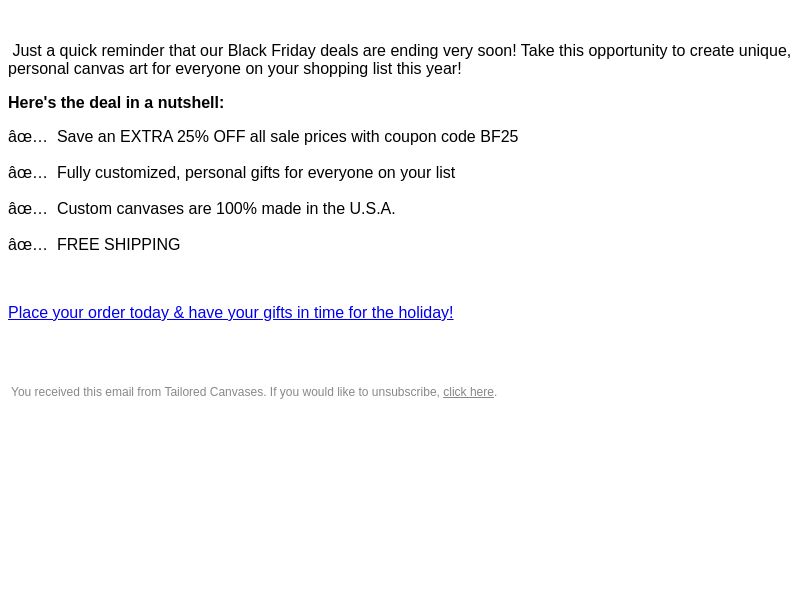Click the 'Black Friday' words in intro
Image resolution: width=800 pixels, height=600 pixels.
point(271,51)
